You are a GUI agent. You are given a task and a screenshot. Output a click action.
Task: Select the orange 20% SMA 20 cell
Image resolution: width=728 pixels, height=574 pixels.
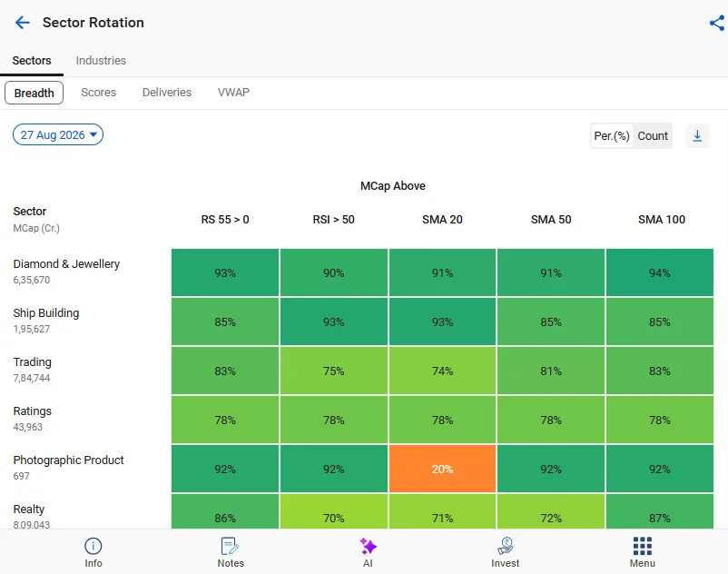point(442,469)
